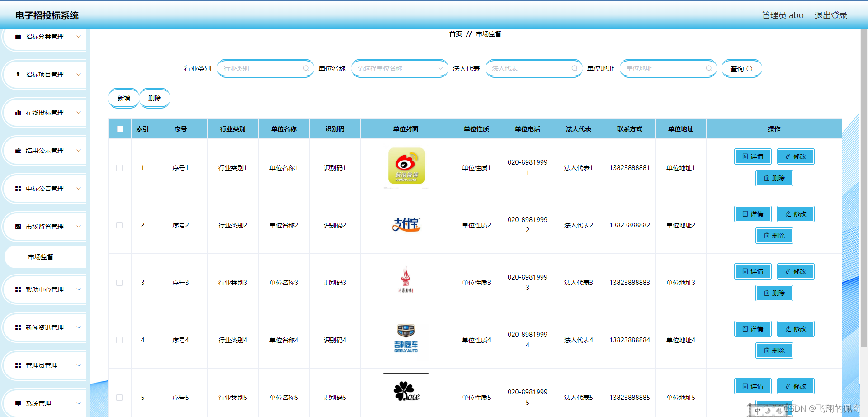
Task: Click the 结果公示管理 pie-chart icon
Action: point(18,150)
